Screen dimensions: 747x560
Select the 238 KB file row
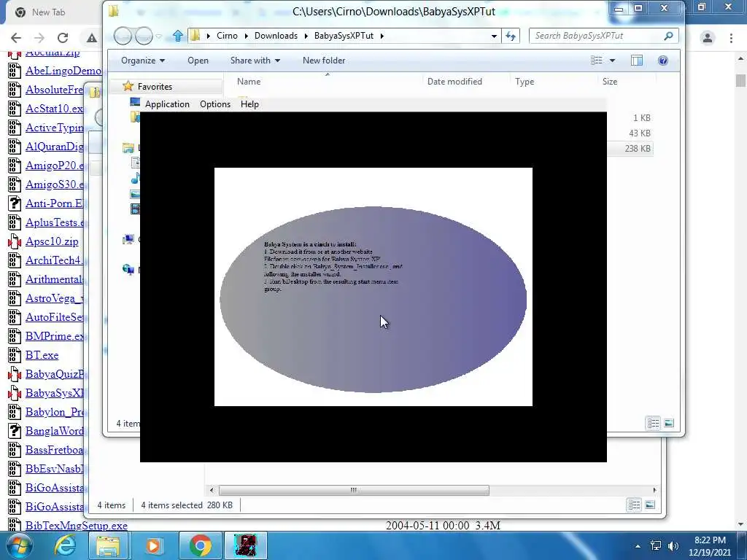[x=629, y=149]
